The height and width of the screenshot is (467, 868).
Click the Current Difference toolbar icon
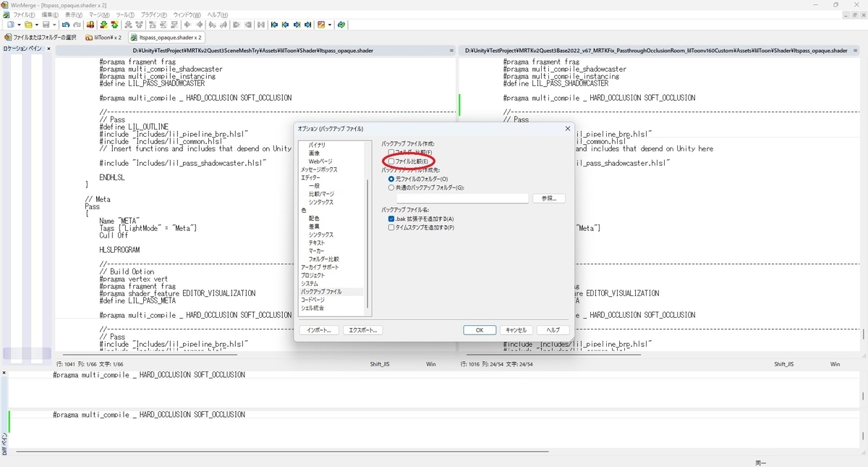163,25
